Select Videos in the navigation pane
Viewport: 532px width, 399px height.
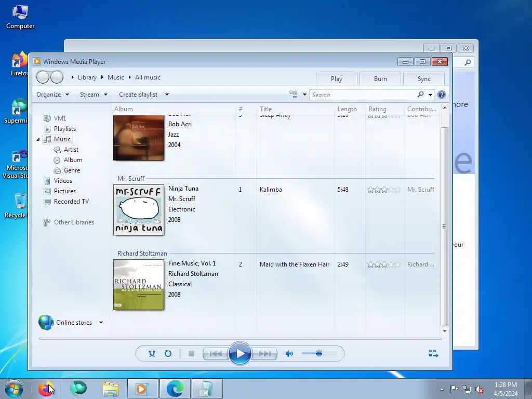pos(63,181)
